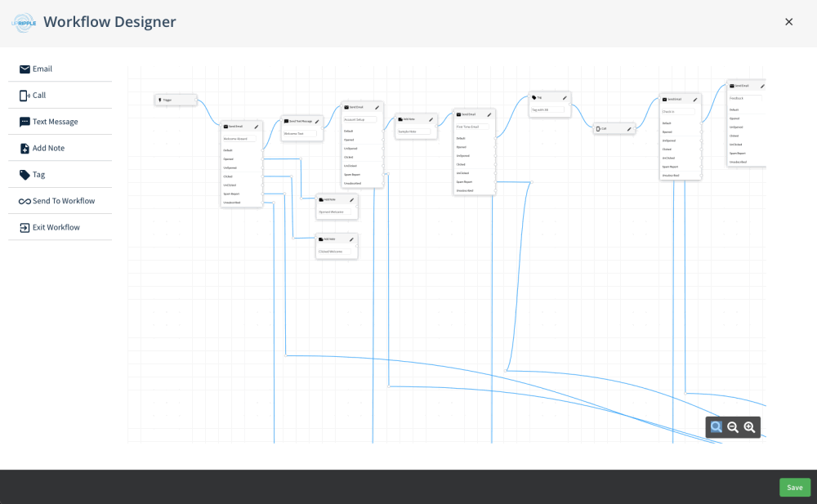817x504 pixels.
Task: Click the Welcome Text name field
Action: [x=300, y=133]
